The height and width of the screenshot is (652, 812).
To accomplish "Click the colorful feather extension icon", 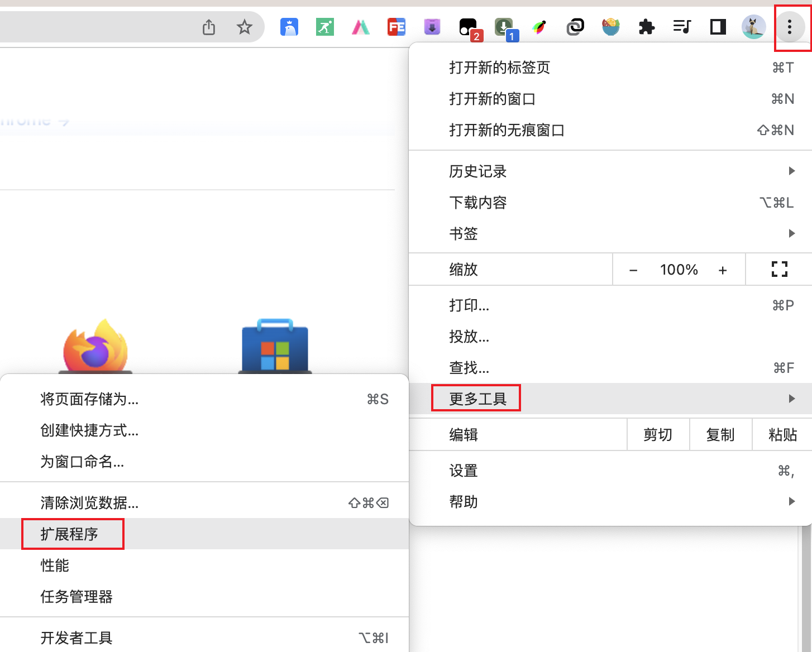I will pyautogui.click(x=539, y=27).
